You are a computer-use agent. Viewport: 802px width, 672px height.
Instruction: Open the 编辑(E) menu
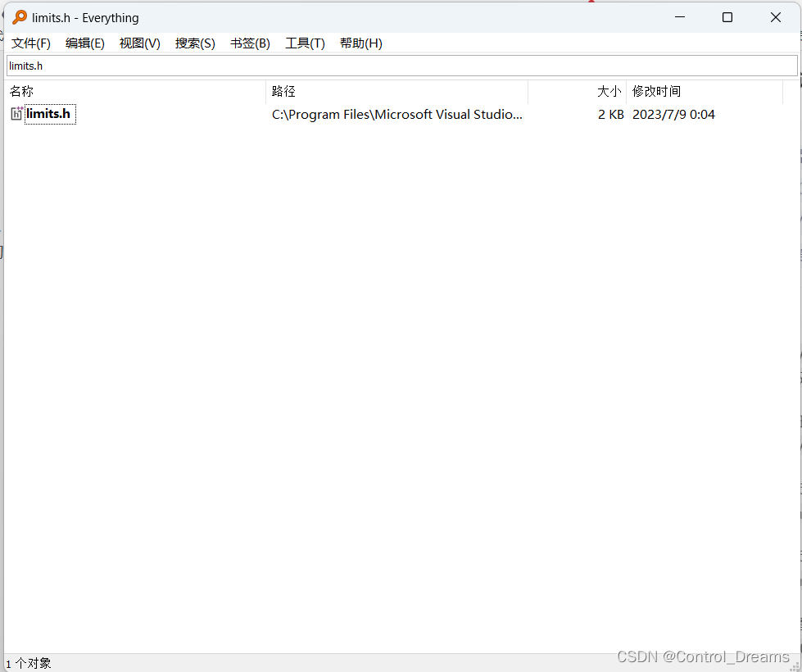coord(85,43)
